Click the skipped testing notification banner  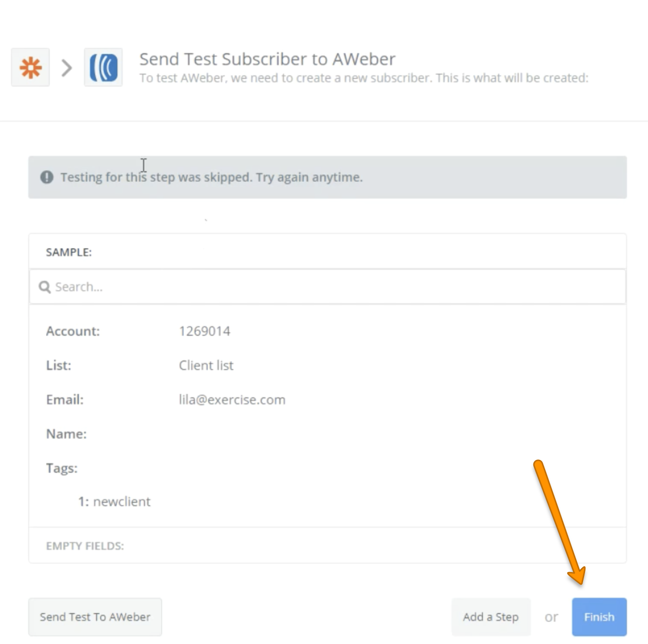(327, 177)
